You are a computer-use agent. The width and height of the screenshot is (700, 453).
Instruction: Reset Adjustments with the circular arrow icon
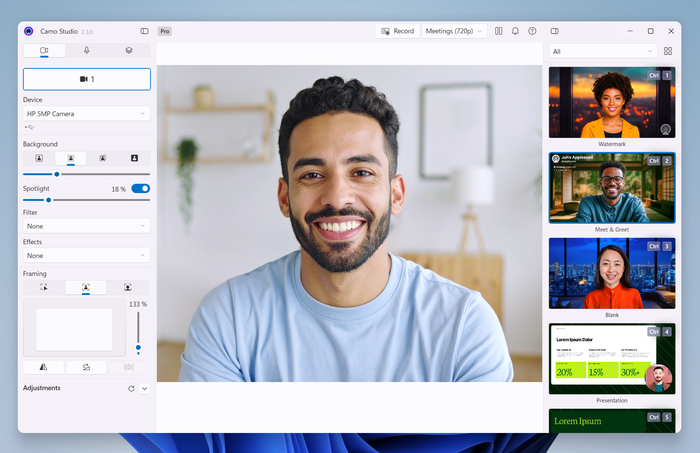pos(131,389)
